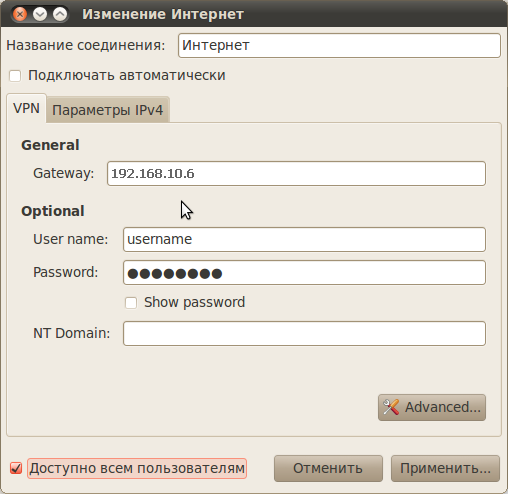Screen dimensions: 508x494
Task: Tick the Show password checkbox
Action: pyautogui.click(x=131, y=303)
